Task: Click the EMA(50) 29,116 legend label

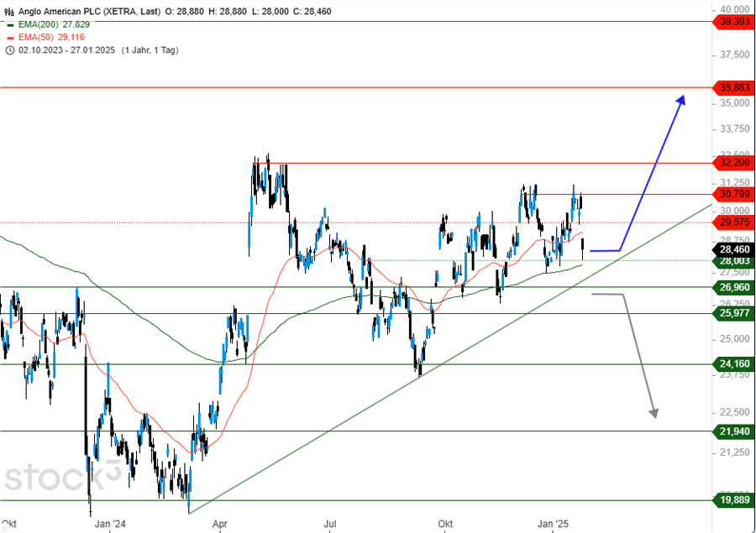Action: pyautogui.click(x=51, y=38)
